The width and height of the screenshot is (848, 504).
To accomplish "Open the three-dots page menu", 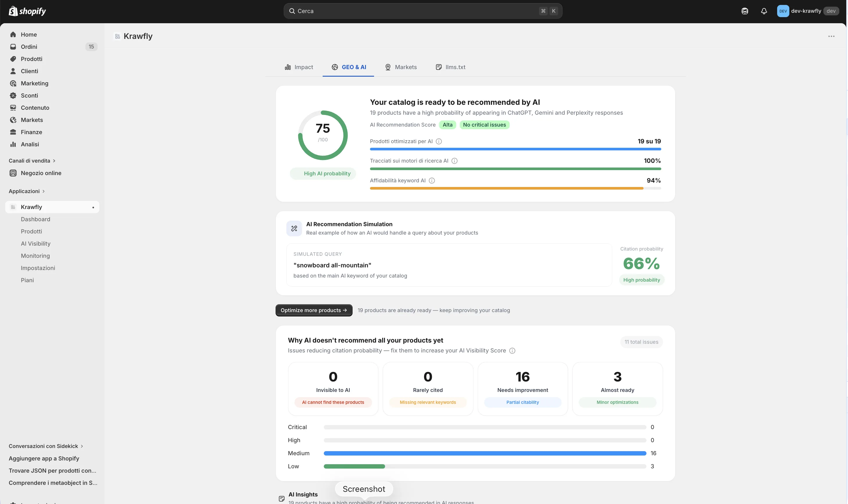I will [831, 36].
